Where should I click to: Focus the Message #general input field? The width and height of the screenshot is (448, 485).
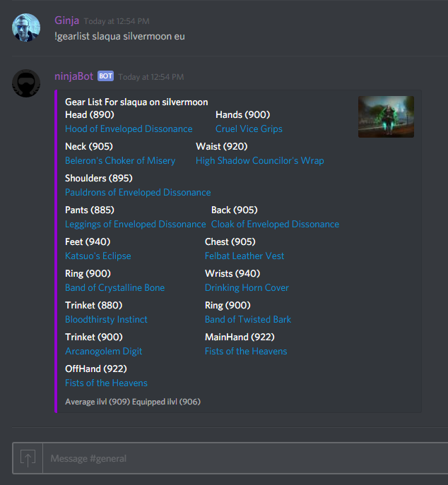click(245, 458)
